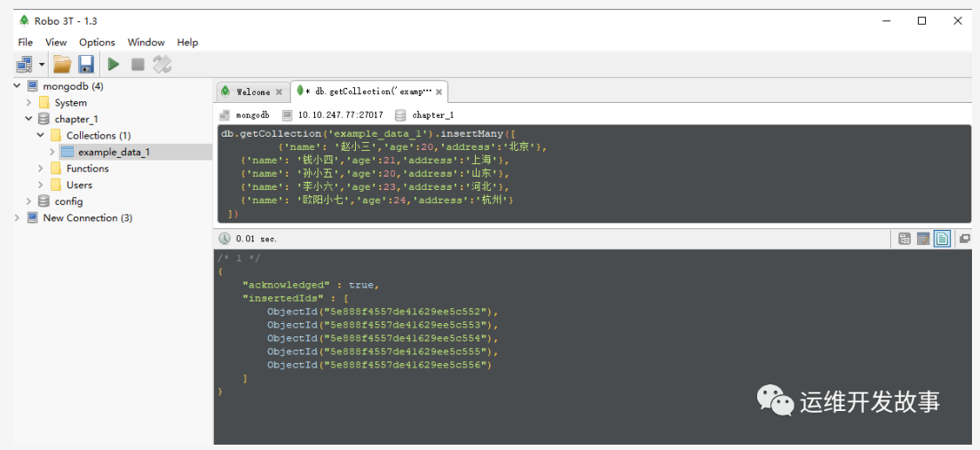Click the undock results panel icon

[x=964, y=238]
